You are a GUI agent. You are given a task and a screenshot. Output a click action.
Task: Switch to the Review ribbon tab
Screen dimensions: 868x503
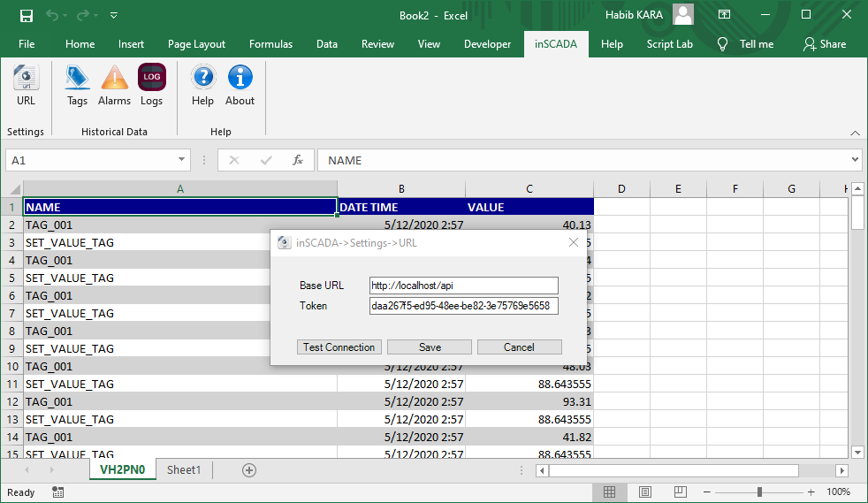click(377, 44)
